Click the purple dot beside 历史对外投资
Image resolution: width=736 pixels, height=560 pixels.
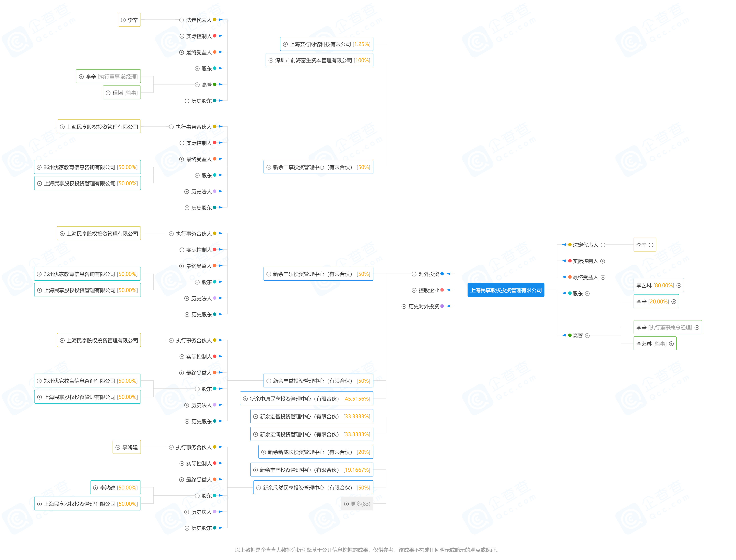[442, 306]
